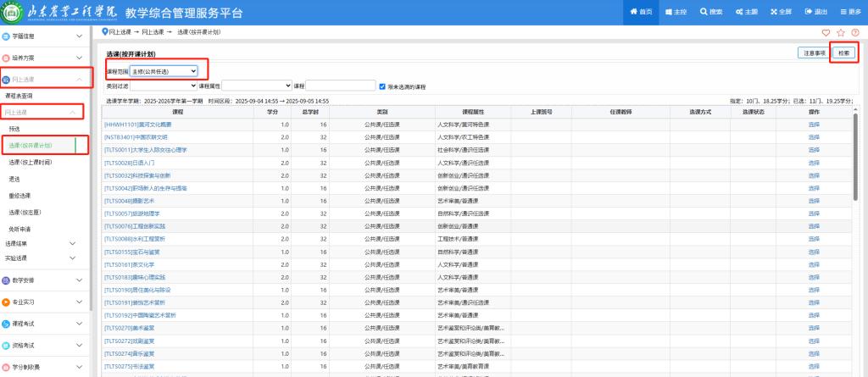Viewport: 868px width, 377px height.
Task: Open the 课程表查询 menu item
Action: [x=19, y=96]
